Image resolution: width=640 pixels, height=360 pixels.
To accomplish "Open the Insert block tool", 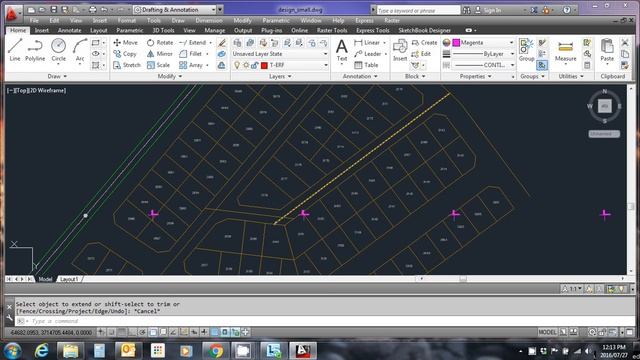I will click(x=400, y=51).
